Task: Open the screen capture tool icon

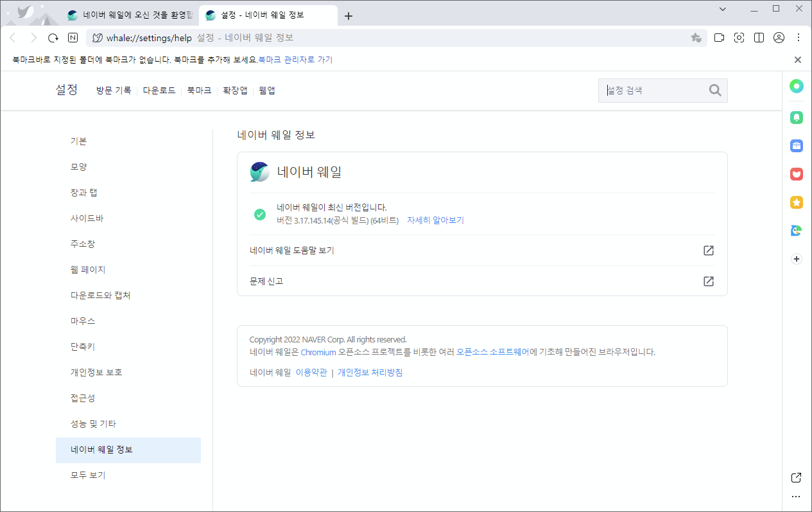Action: (739, 38)
